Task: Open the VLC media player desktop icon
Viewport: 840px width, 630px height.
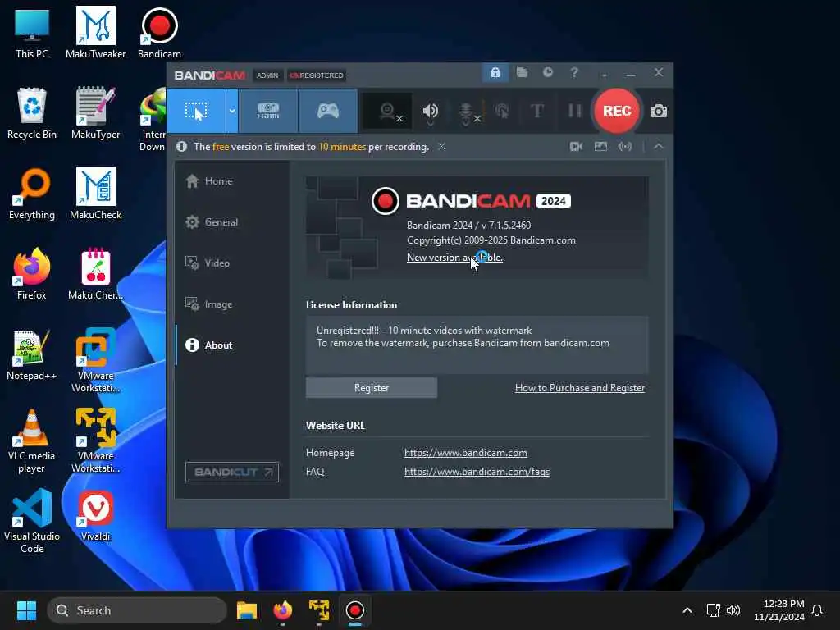Action: click(x=32, y=441)
